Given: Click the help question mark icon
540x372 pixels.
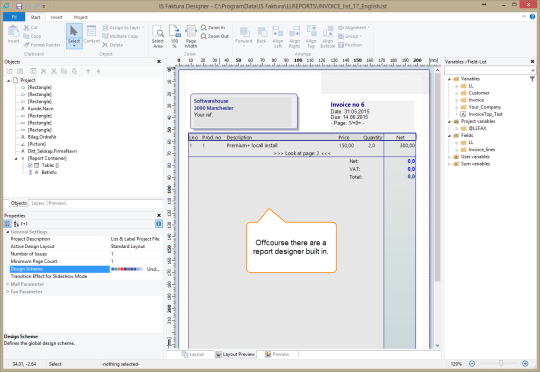Looking at the screenshot, I should click(532, 17).
